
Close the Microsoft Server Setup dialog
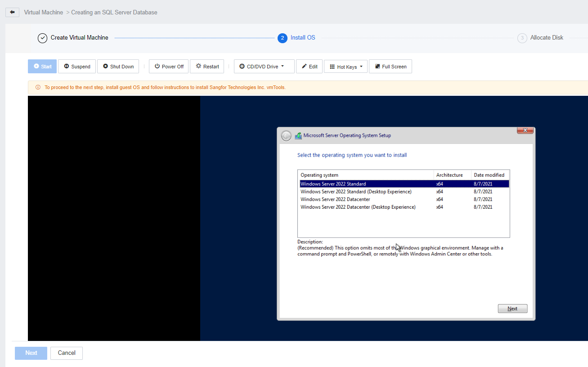(525, 130)
